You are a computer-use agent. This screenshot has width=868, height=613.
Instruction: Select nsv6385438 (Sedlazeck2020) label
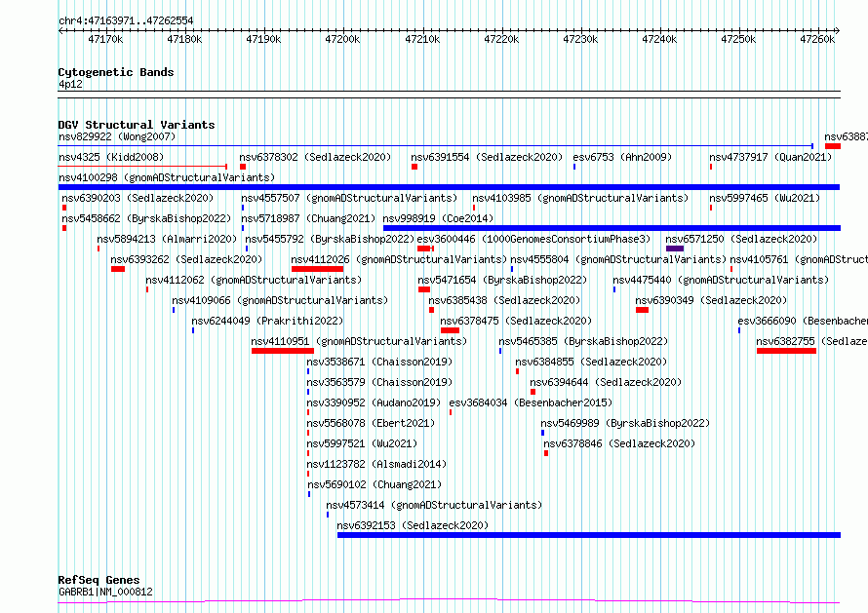click(504, 300)
